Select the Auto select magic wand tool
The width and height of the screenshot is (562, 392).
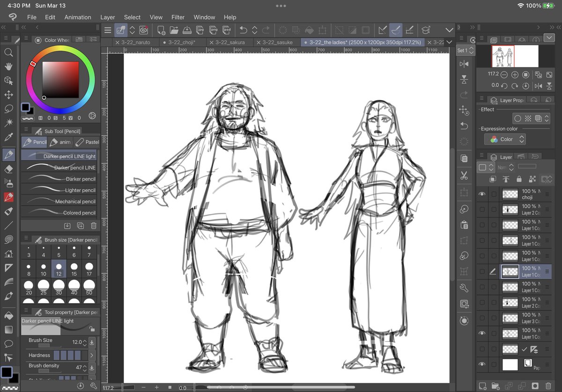[x=8, y=123]
